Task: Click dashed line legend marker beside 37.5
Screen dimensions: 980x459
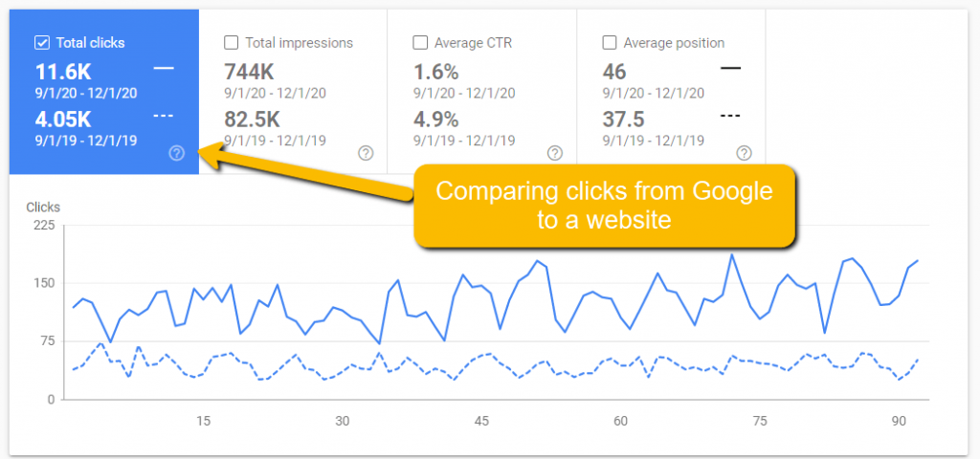Action: coord(731,114)
